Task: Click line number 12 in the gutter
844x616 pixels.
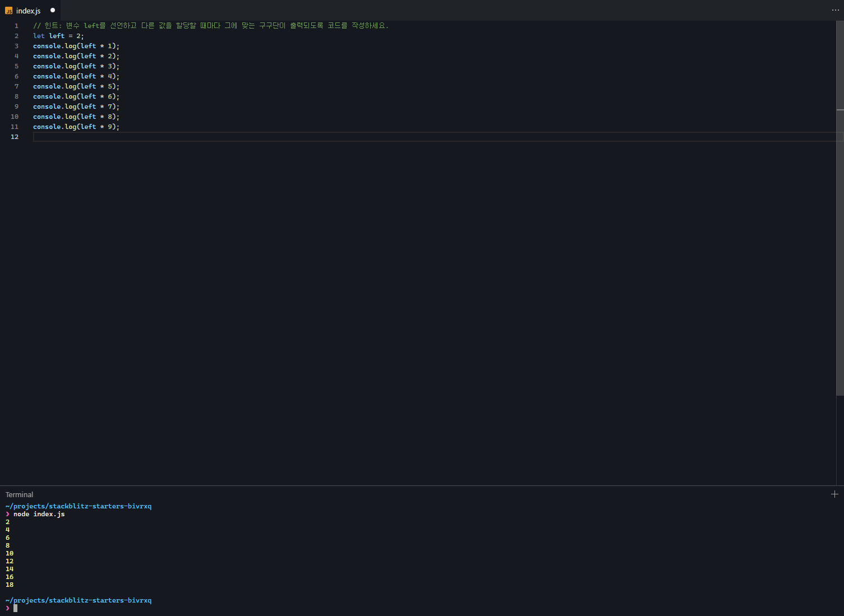Action: pyautogui.click(x=15, y=137)
